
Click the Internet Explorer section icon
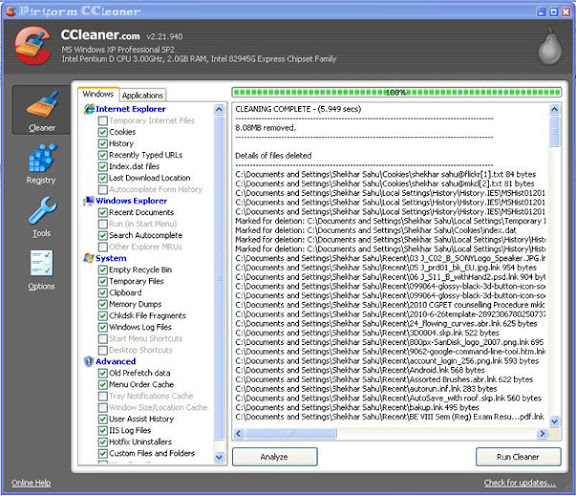[89, 109]
